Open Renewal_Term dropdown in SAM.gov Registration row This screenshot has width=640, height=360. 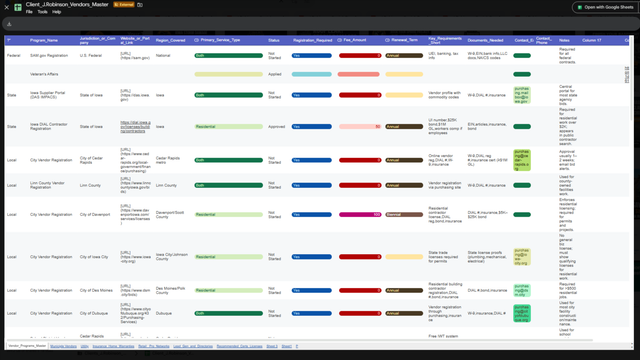tap(404, 56)
